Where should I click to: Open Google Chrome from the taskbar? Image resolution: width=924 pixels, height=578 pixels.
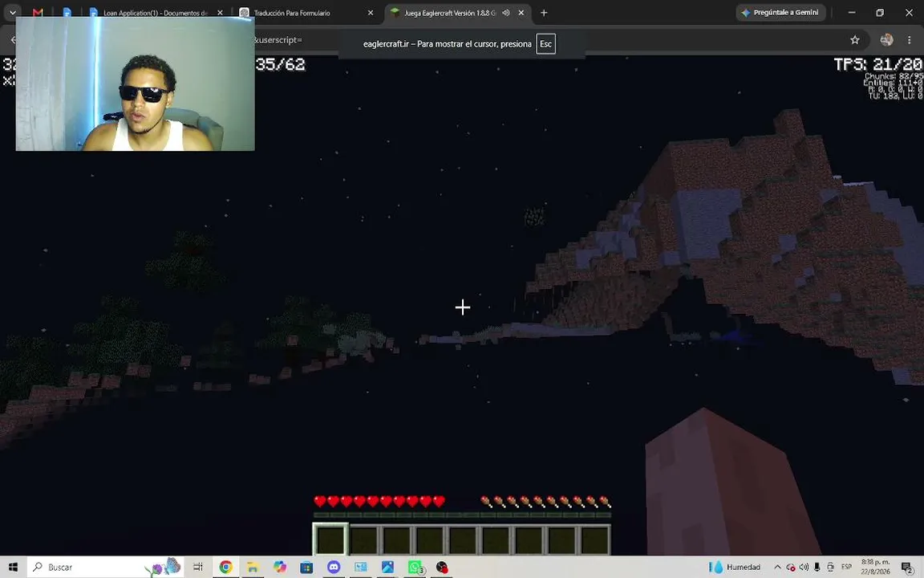(x=225, y=567)
